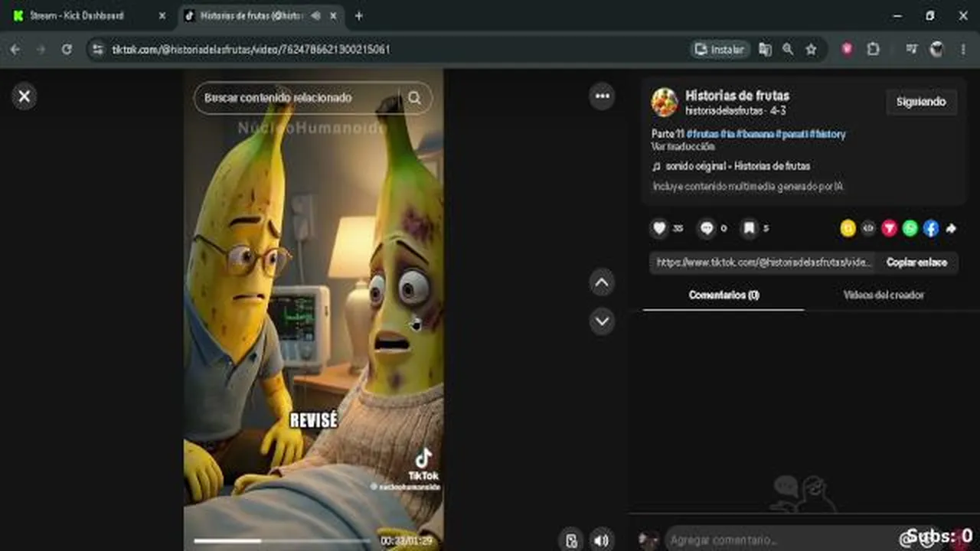Open the Extensions puzzle icon
980x551 pixels.
point(874,49)
